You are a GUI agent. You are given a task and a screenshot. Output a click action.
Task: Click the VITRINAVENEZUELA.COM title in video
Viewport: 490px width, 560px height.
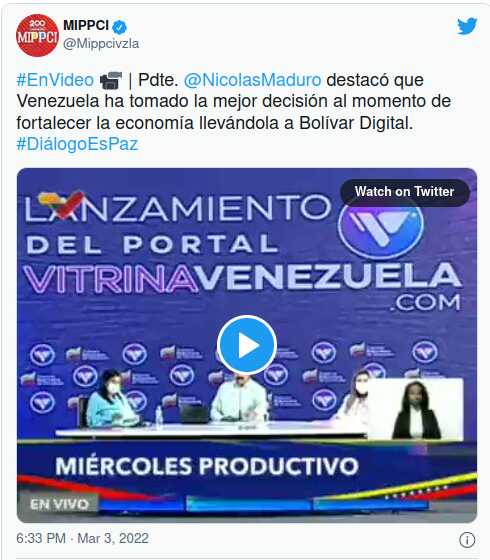point(242,286)
